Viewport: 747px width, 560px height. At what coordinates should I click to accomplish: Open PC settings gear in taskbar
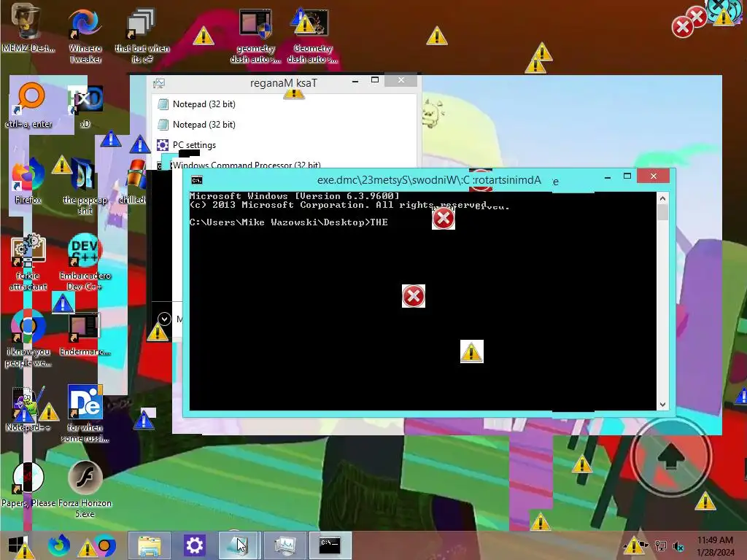[x=194, y=545]
